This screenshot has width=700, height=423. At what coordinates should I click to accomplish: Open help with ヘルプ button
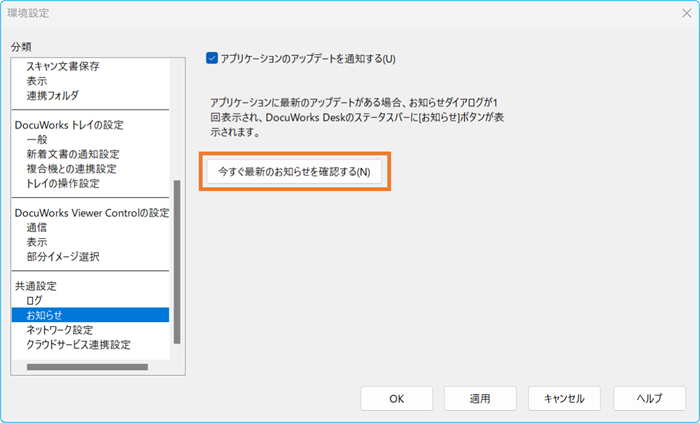pyautogui.click(x=649, y=398)
